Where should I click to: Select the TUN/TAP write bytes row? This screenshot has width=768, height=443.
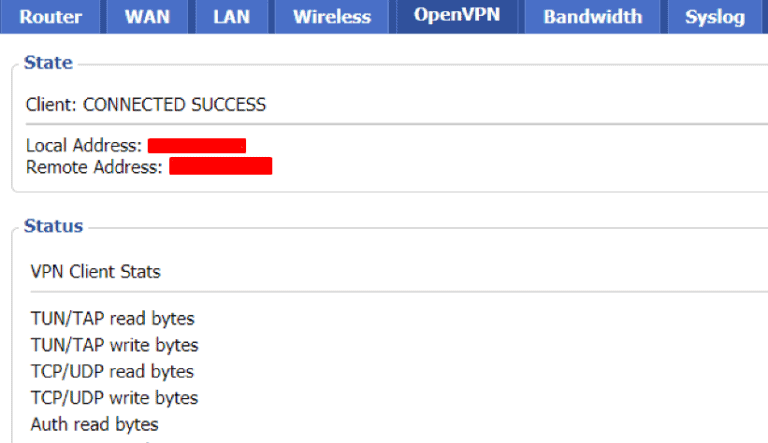[x=115, y=345]
